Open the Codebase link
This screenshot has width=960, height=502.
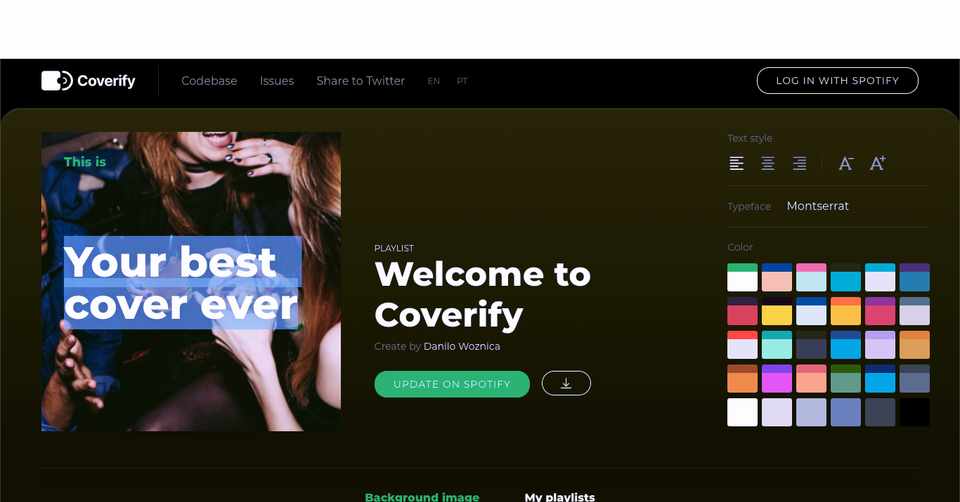pyautogui.click(x=209, y=81)
